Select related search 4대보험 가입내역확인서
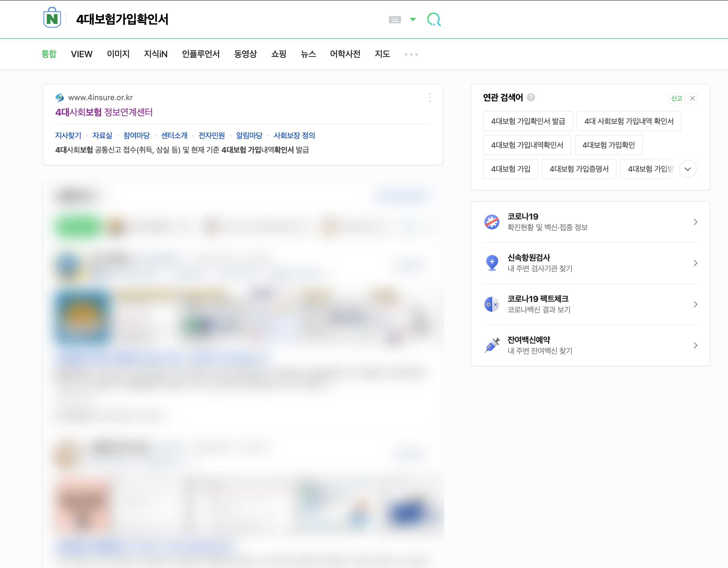728x568 pixels. pos(527,145)
